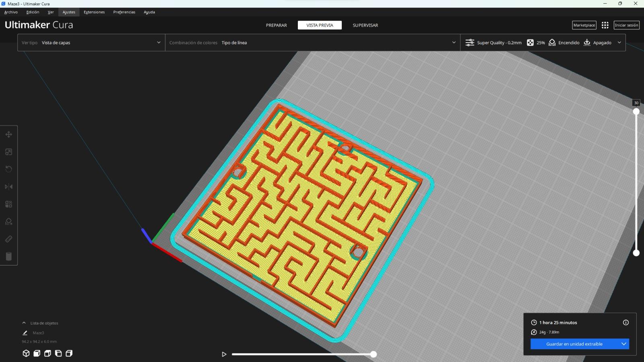Click the 94.2 x 94.2 x 6.0 mm dimensions
The image size is (644, 362).
click(x=39, y=341)
